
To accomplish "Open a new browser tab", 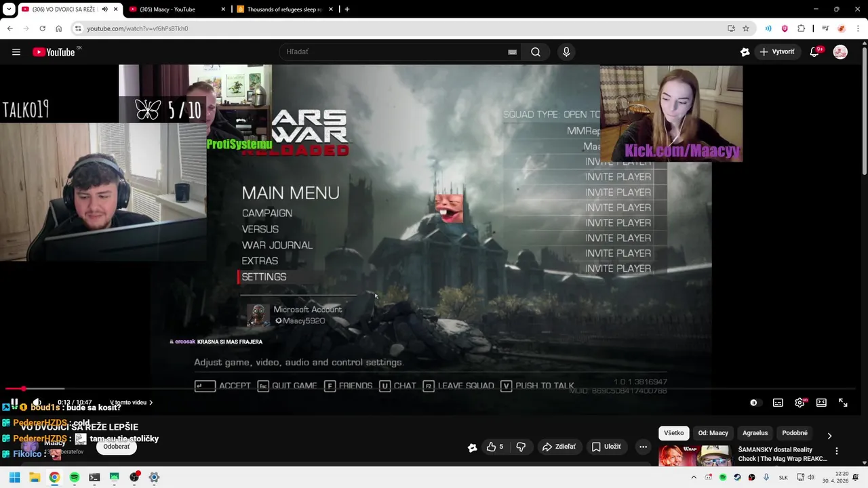I will coord(347,9).
